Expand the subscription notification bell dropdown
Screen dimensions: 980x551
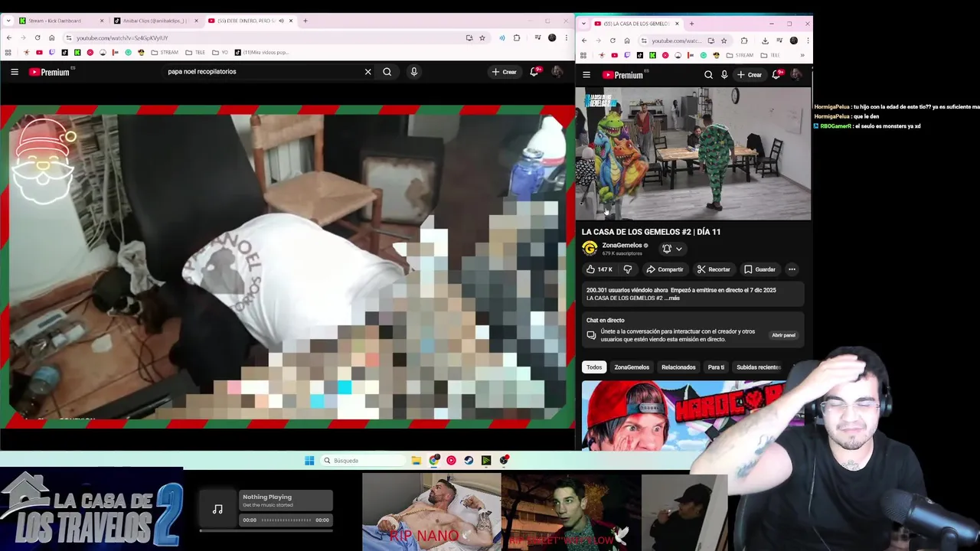click(672, 249)
